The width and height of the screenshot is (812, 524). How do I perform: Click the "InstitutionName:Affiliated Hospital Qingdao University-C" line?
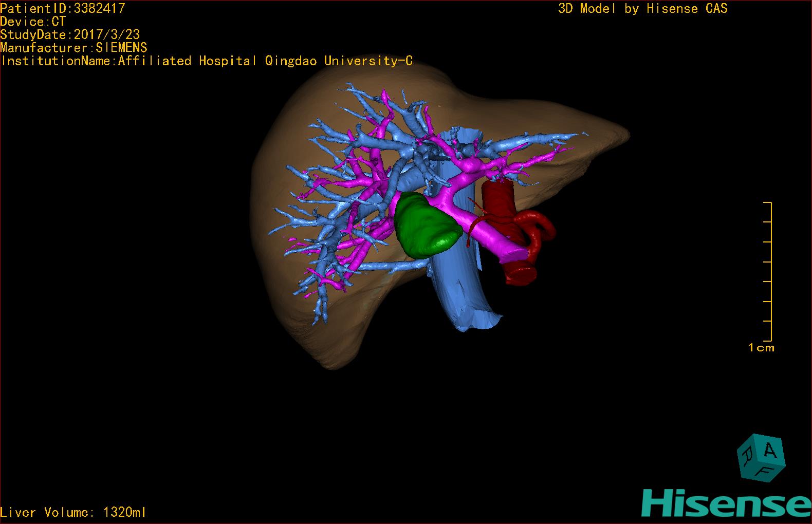tap(207, 61)
